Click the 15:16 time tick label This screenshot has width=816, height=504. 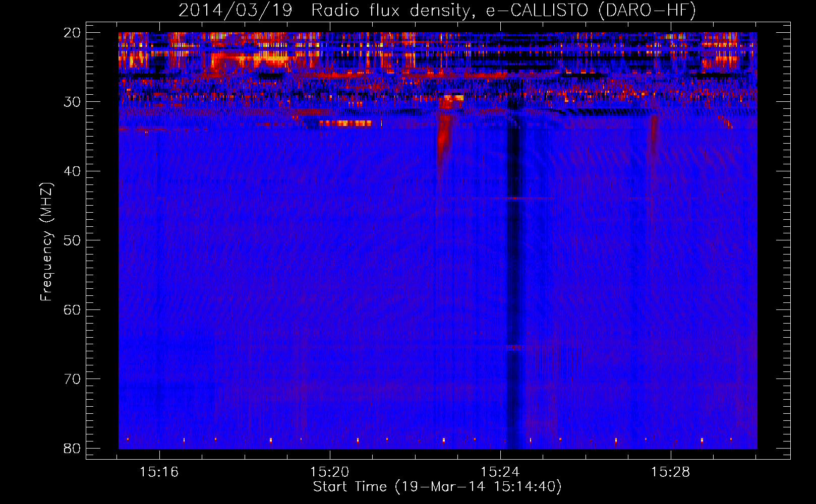pos(159,472)
